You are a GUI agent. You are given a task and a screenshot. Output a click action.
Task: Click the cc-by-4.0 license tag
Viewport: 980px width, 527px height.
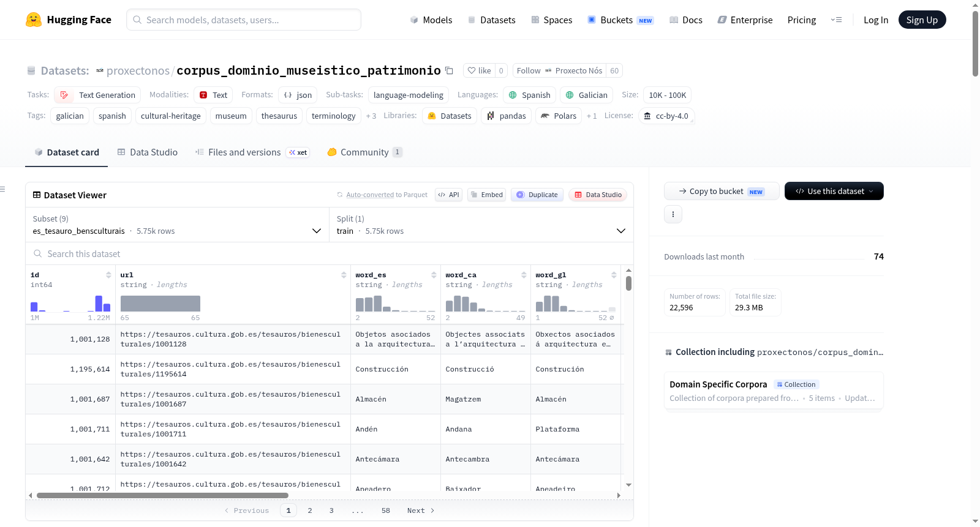666,116
